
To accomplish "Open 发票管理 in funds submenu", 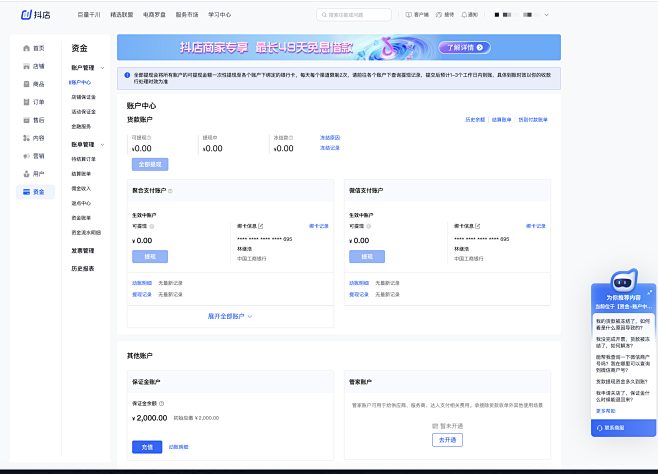I will (83, 251).
